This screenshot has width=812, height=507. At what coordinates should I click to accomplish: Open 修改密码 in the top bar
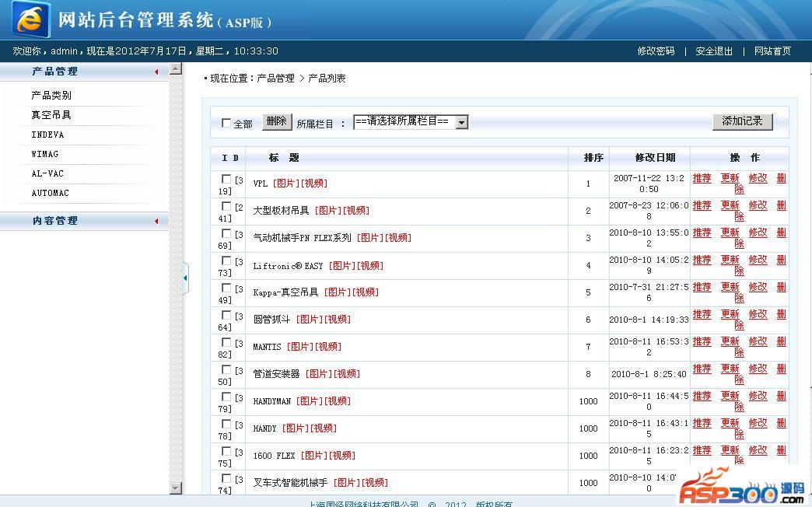tap(656, 51)
